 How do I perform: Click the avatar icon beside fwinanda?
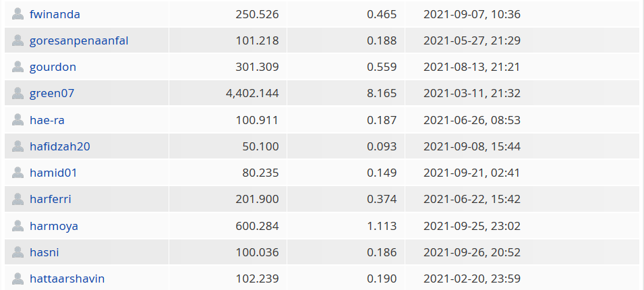(18, 14)
